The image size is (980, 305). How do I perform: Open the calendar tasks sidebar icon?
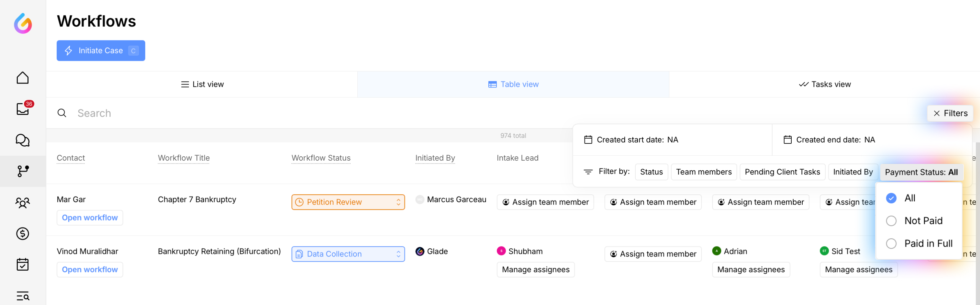point(22,264)
